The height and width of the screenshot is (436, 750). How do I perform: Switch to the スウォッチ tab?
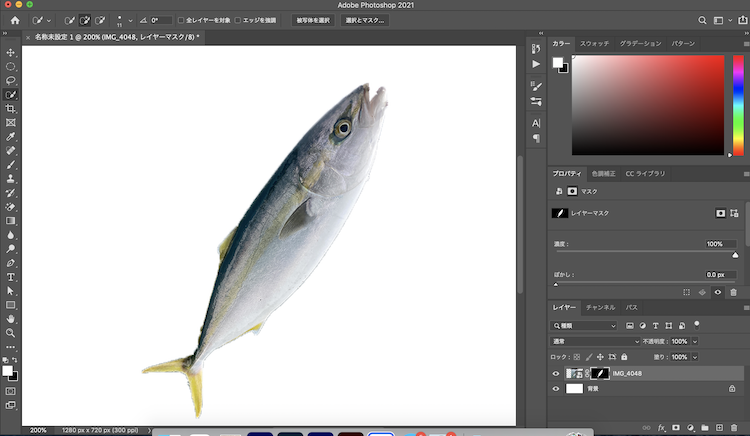tap(595, 44)
